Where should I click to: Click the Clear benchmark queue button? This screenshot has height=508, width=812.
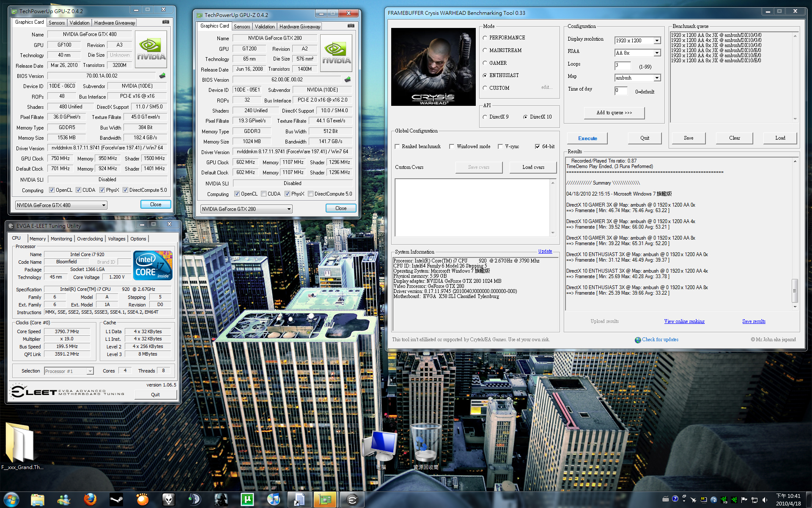tap(734, 138)
